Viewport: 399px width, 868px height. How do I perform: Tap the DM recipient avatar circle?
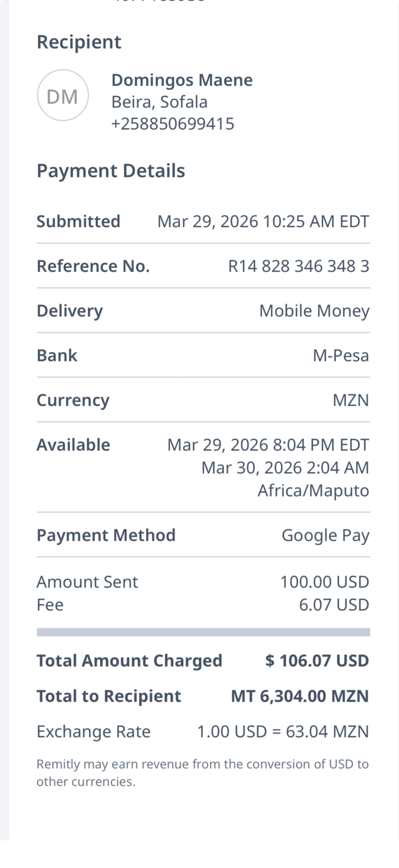[x=62, y=96]
